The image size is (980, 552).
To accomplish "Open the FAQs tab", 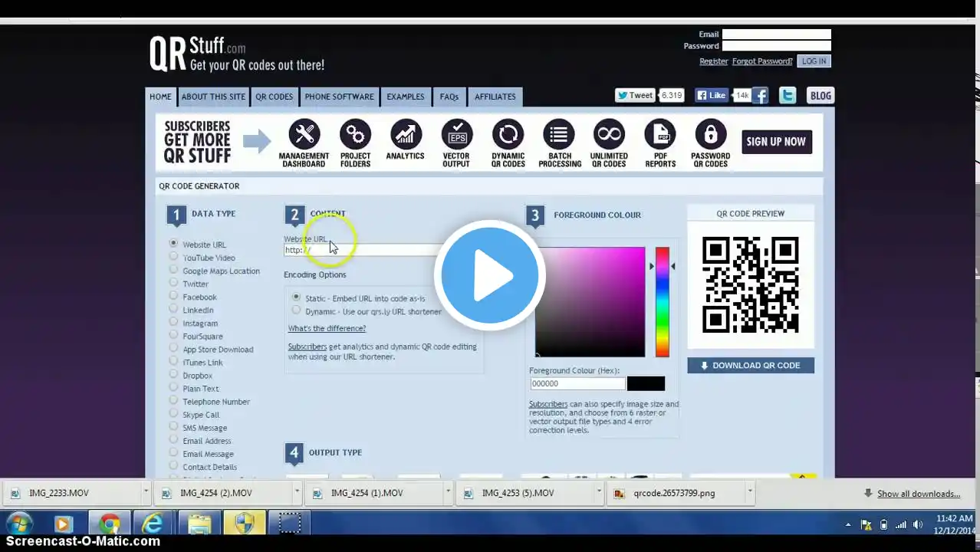I will (449, 97).
